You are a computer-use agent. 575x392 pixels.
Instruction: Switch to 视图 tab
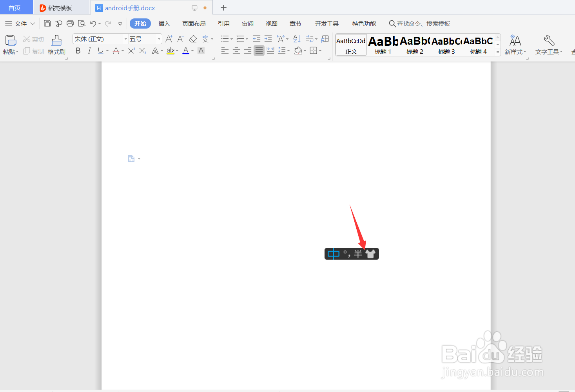272,23
